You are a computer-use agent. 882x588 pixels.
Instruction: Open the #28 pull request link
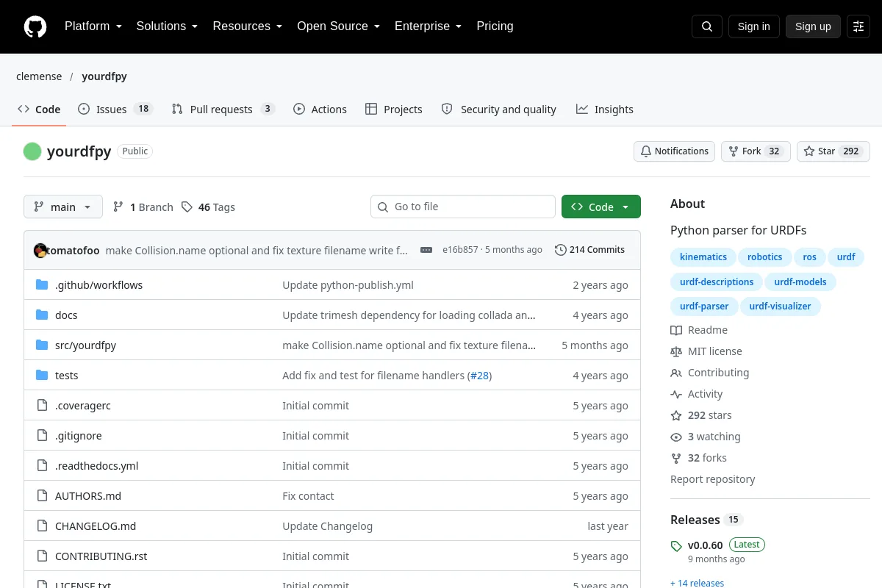[x=480, y=376]
